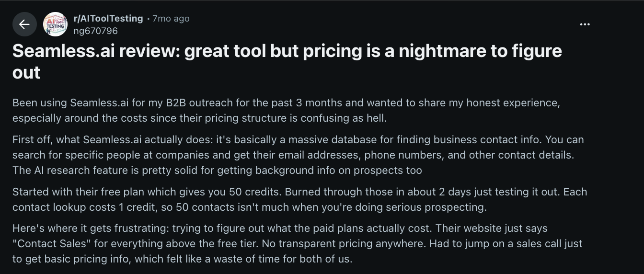Image resolution: width=644 pixels, height=274 pixels.
Task: Open the three-dot post options menu
Action: [x=585, y=24]
